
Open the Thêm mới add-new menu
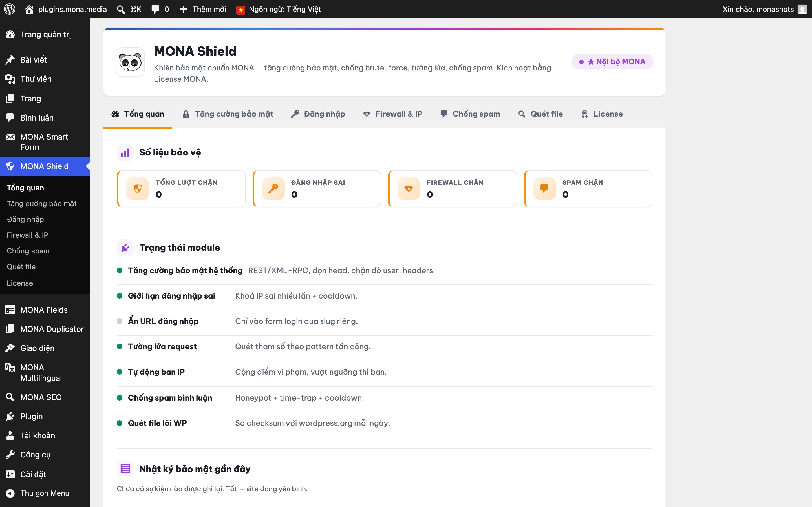pos(203,9)
